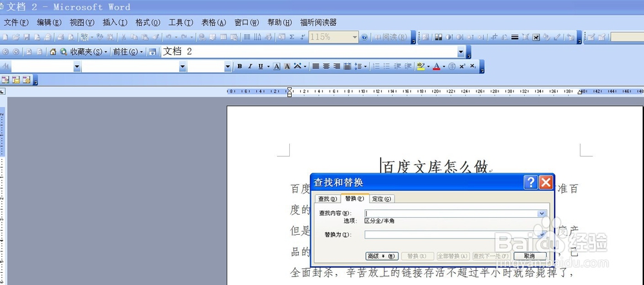Viewport: 644px width, 285px height.
Task: Click the line spacing icon
Action: click(x=358, y=66)
